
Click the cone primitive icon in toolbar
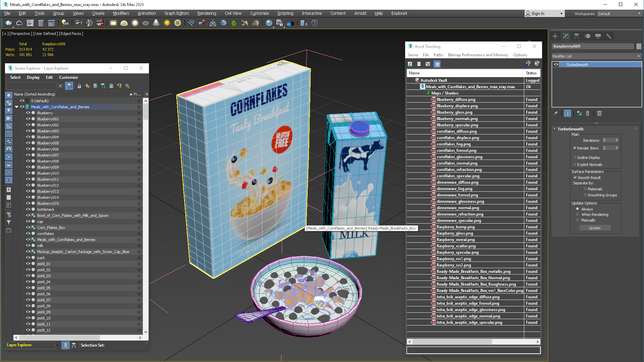(156, 23)
